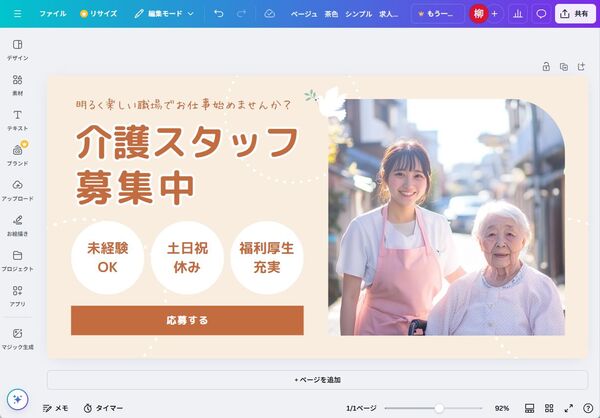Toggle page lock icon above canvas
This screenshot has height=418, width=600.
pos(546,67)
